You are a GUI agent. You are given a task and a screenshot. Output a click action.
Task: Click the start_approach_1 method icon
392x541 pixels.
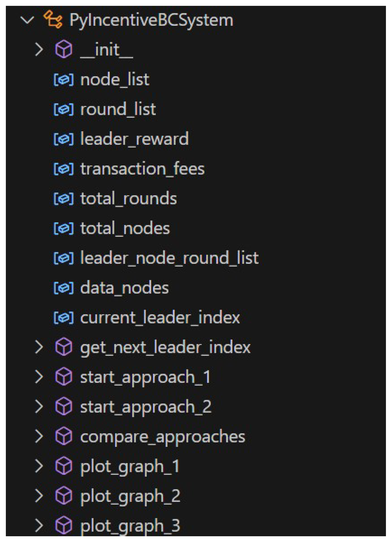pyautogui.click(x=63, y=377)
